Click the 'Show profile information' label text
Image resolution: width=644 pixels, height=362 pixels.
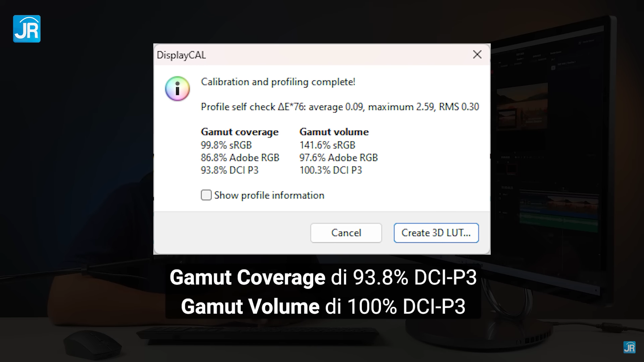pyautogui.click(x=269, y=195)
